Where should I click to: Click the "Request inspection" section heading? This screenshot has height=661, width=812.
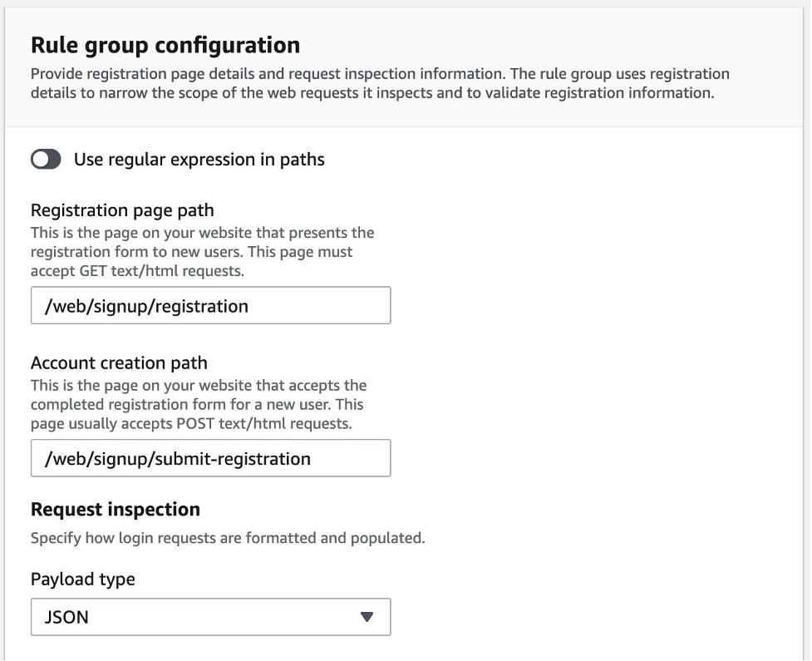pos(115,510)
